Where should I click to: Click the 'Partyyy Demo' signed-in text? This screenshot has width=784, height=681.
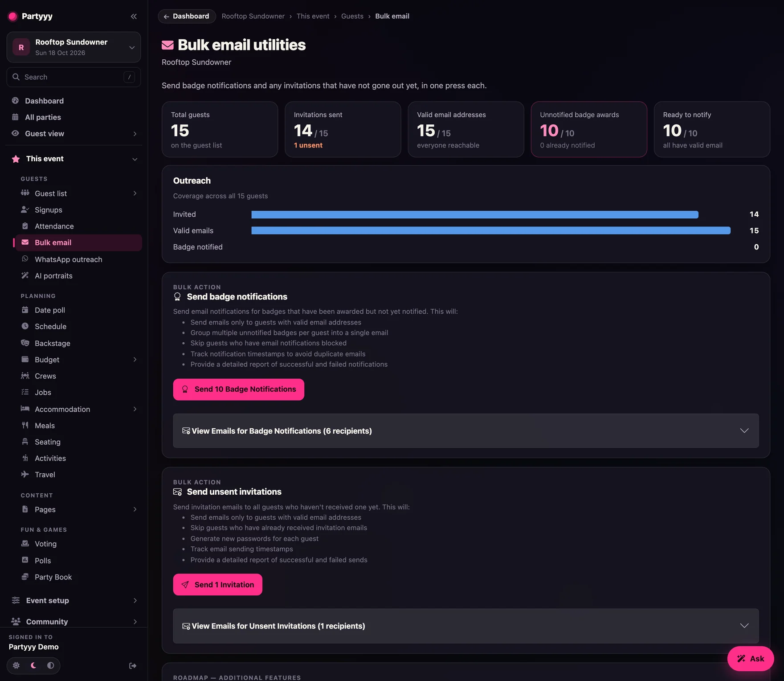point(34,647)
